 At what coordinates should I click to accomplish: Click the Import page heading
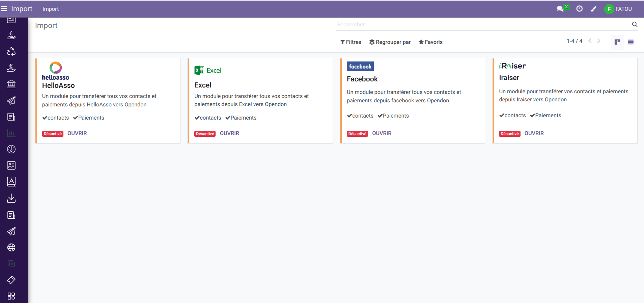pyautogui.click(x=46, y=26)
